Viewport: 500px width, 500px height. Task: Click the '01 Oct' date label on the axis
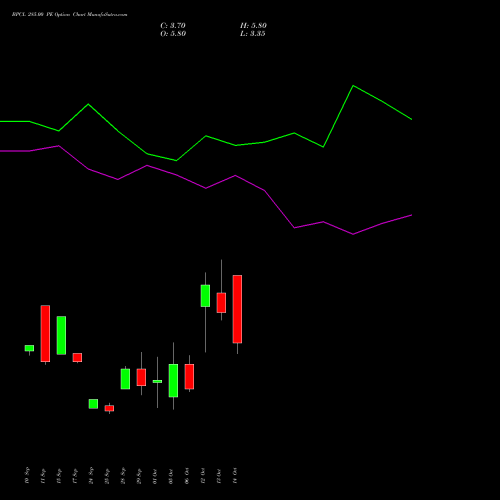(155, 476)
